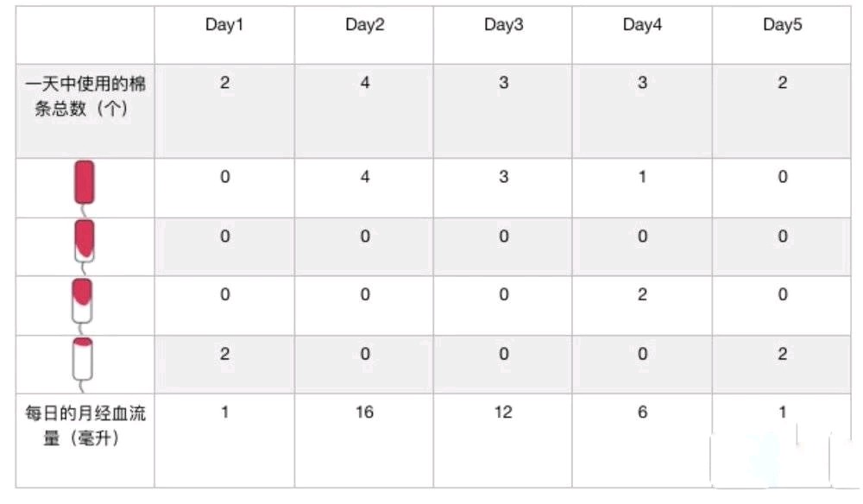Select the Day1 column header

click(224, 25)
